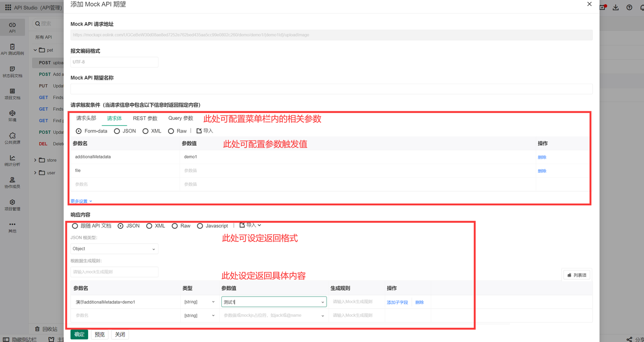Screen dimensions: 644x342
Task: Select the PUT Update API entry
Action: pos(48,86)
